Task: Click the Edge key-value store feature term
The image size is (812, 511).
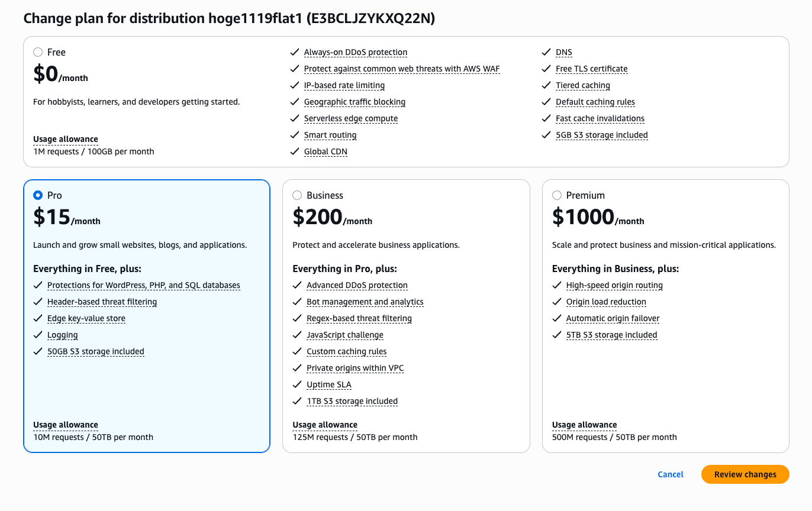Action: [x=86, y=319]
